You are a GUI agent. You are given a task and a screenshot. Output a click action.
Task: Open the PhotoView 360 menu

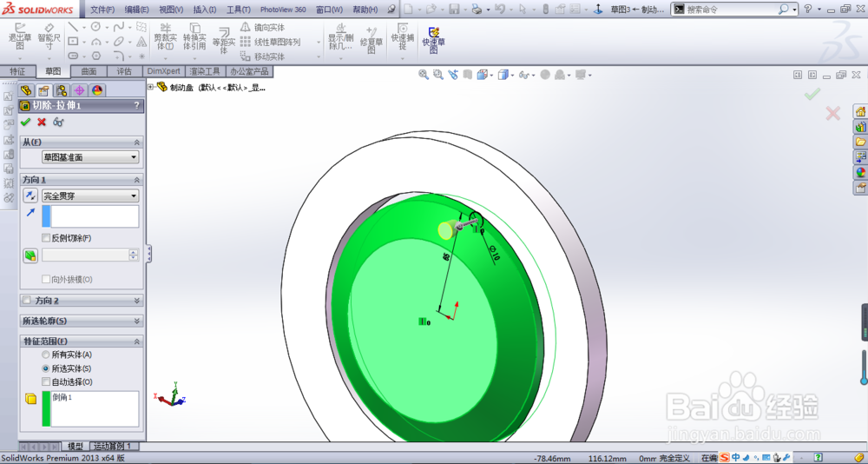click(x=283, y=10)
